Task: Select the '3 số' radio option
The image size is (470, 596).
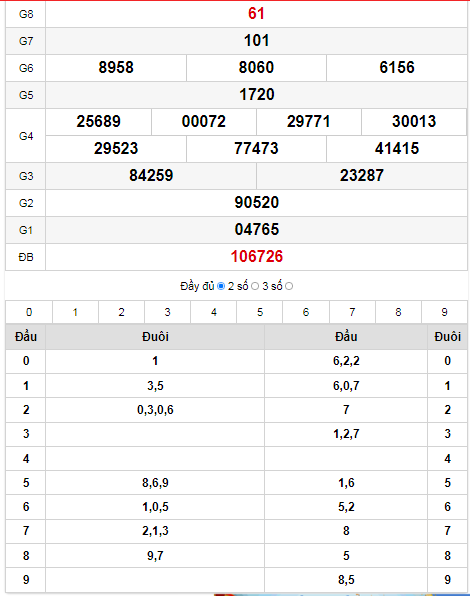Action: [x=289, y=286]
